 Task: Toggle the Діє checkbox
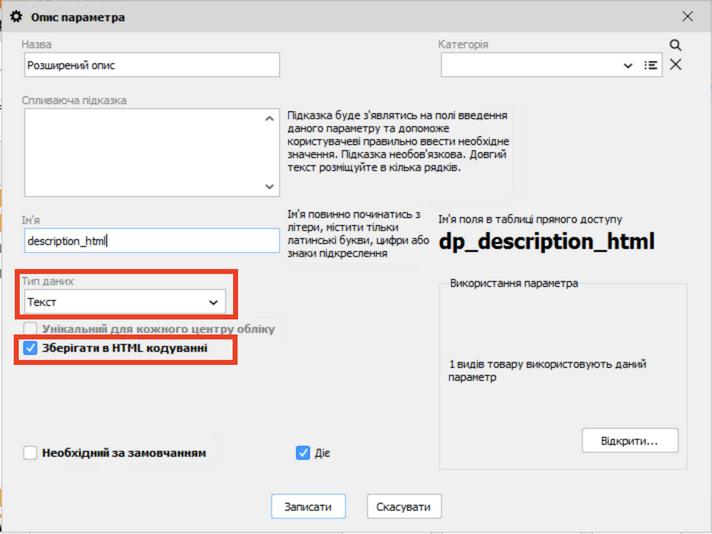[x=304, y=453]
